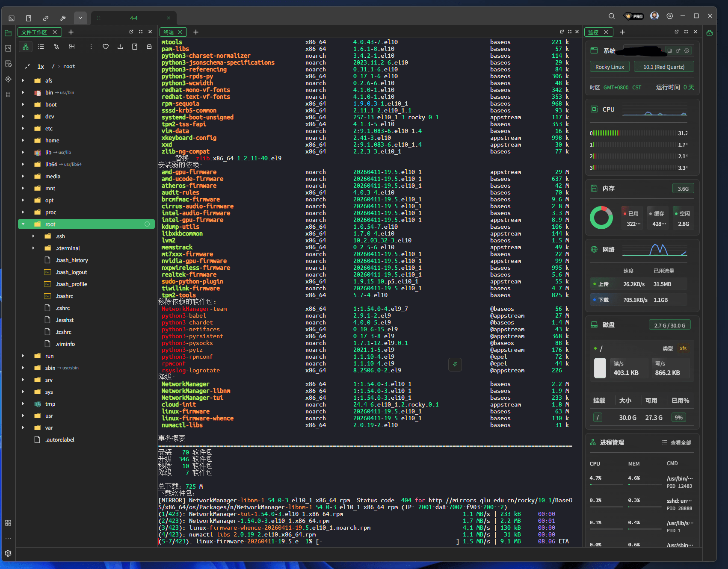Close the 监控 tab with its X
The width and height of the screenshot is (728, 569).
coord(606,32)
